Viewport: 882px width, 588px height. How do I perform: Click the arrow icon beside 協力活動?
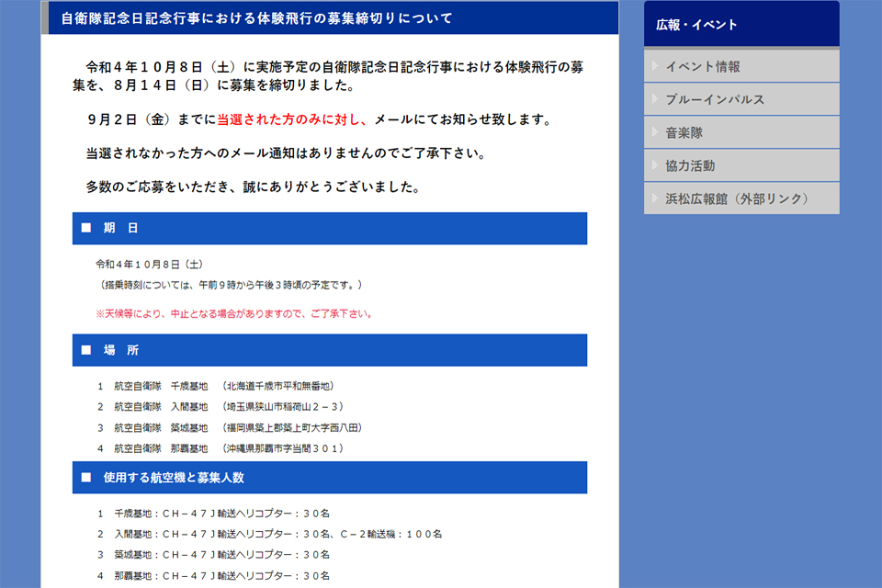(x=655, y=164)
